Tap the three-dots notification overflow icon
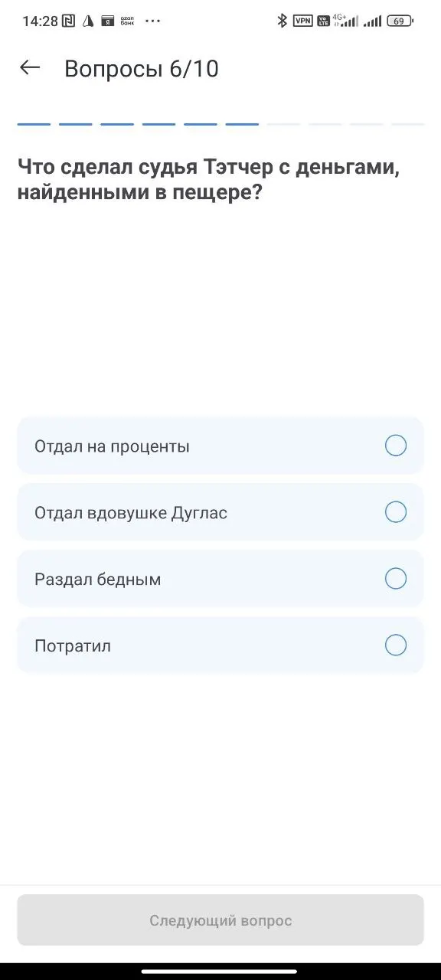The width and height of the screenshot is (441, 980). [153, 21]
